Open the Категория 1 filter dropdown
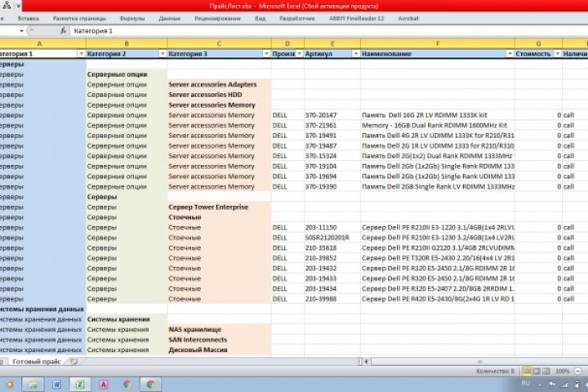588x392 pixels. point(81,54)
